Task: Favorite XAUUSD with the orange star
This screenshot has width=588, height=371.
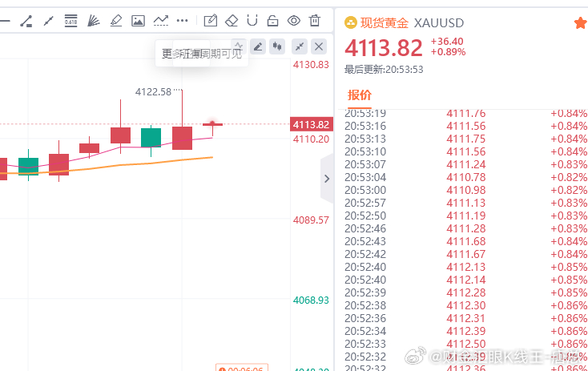Action: (581, 23)
